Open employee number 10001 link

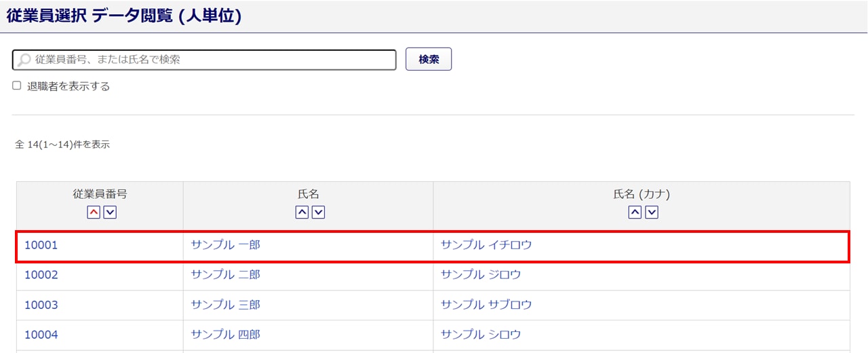click(41, 245)
